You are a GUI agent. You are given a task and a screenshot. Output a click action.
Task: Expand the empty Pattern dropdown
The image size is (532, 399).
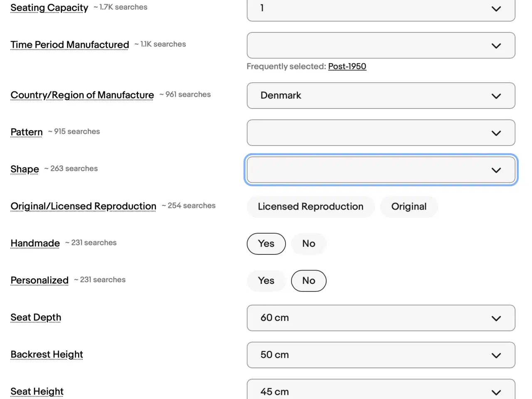(380, 133)
